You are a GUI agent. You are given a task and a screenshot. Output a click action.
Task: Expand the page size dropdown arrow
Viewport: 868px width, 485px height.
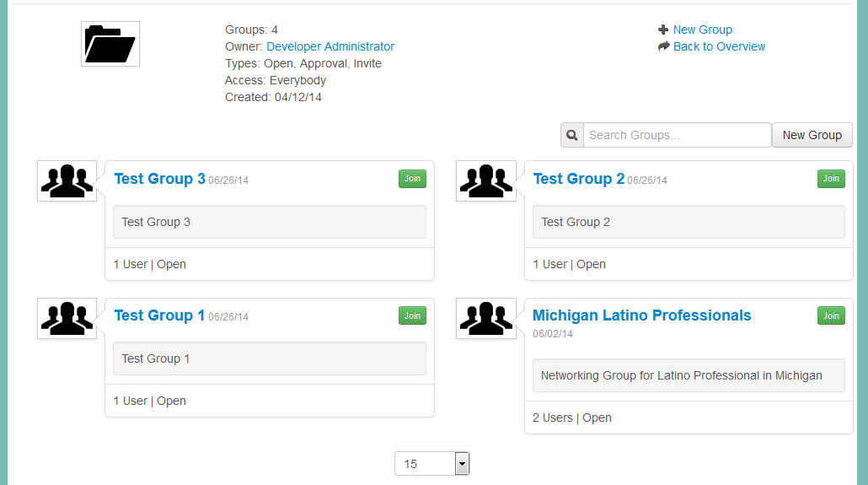click(462, 463)
